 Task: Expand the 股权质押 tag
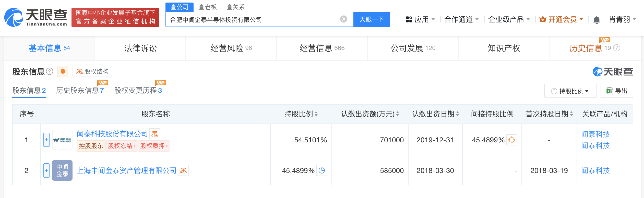[154, 146]
